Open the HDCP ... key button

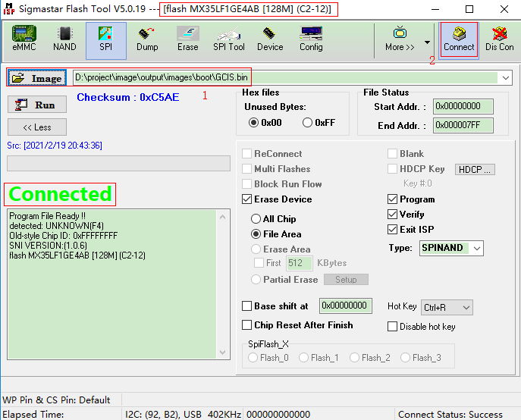coord(475,170)
